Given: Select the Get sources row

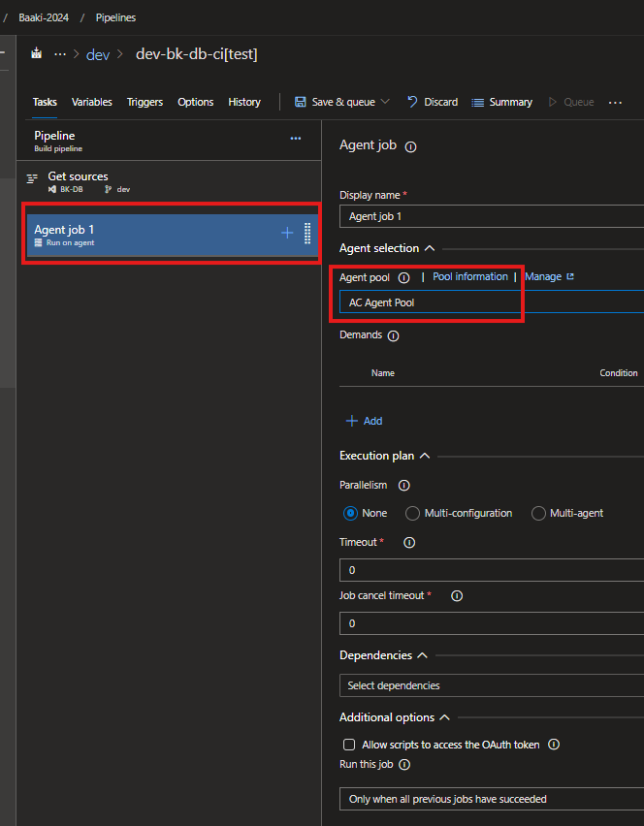Looking at the screenshot, I should click(169, 181).
